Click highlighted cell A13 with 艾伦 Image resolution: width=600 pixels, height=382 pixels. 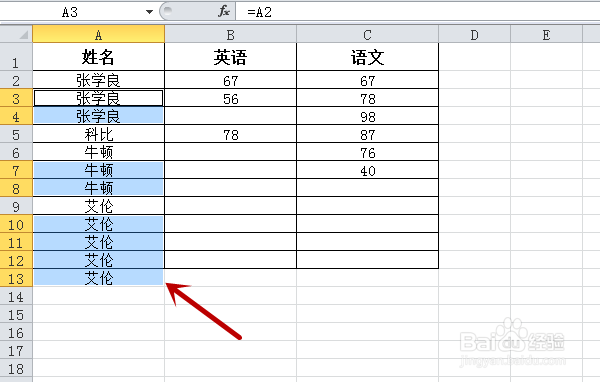coord(99,278)
